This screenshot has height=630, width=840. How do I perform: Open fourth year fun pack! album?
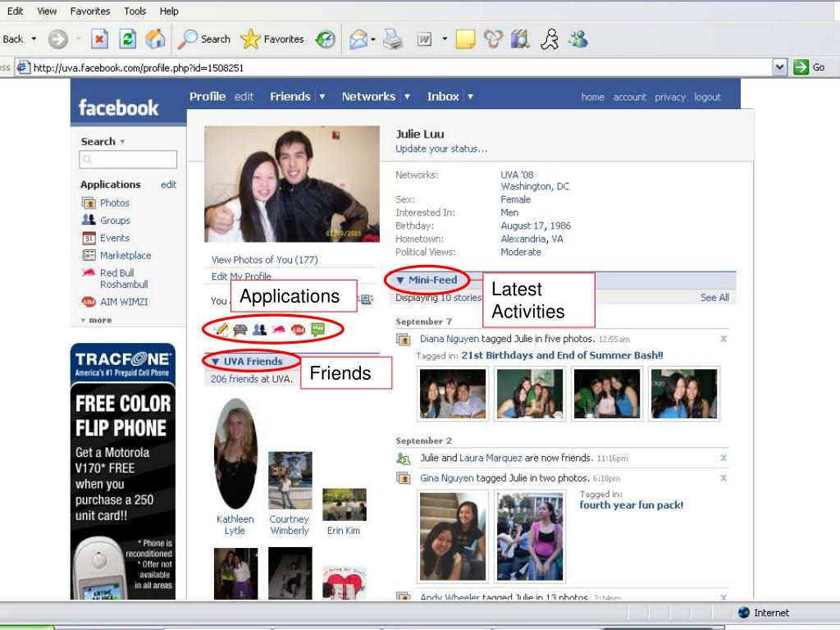[631, 504]
